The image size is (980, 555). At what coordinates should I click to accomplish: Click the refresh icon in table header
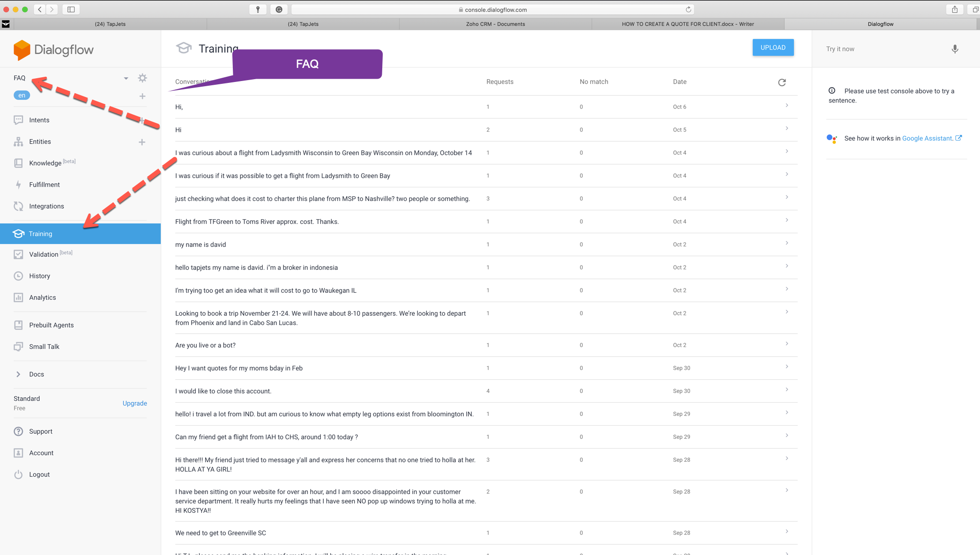pos(782,82)
